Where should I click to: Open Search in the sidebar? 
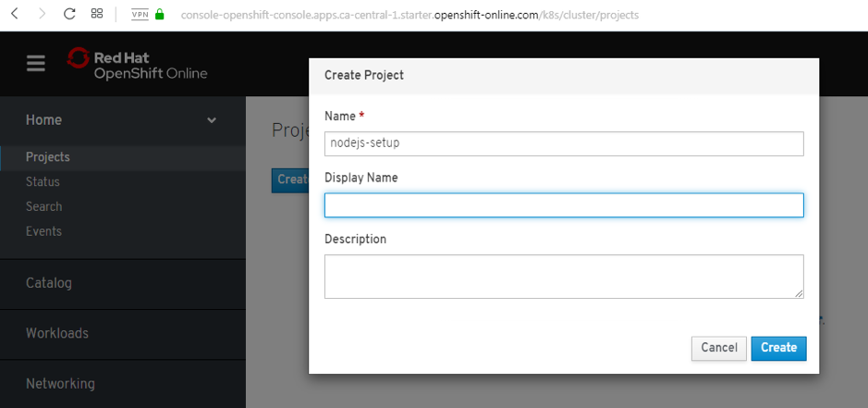pos(43,206)
